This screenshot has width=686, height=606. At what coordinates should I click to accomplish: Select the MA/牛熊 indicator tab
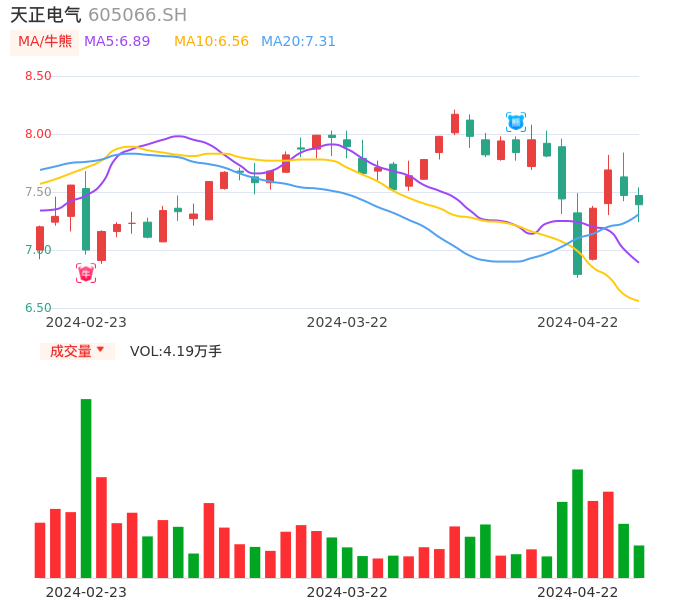point(45,42)
